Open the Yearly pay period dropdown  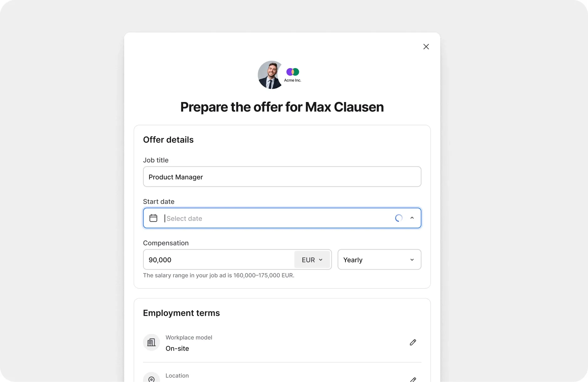pyautogui.click(x=379, y=260)
